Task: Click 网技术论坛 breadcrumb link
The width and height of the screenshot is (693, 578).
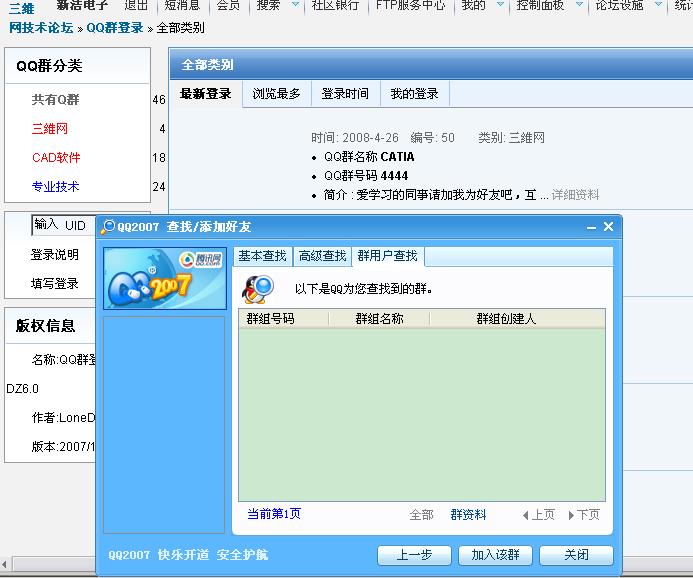Action: (x=42, y=28)
